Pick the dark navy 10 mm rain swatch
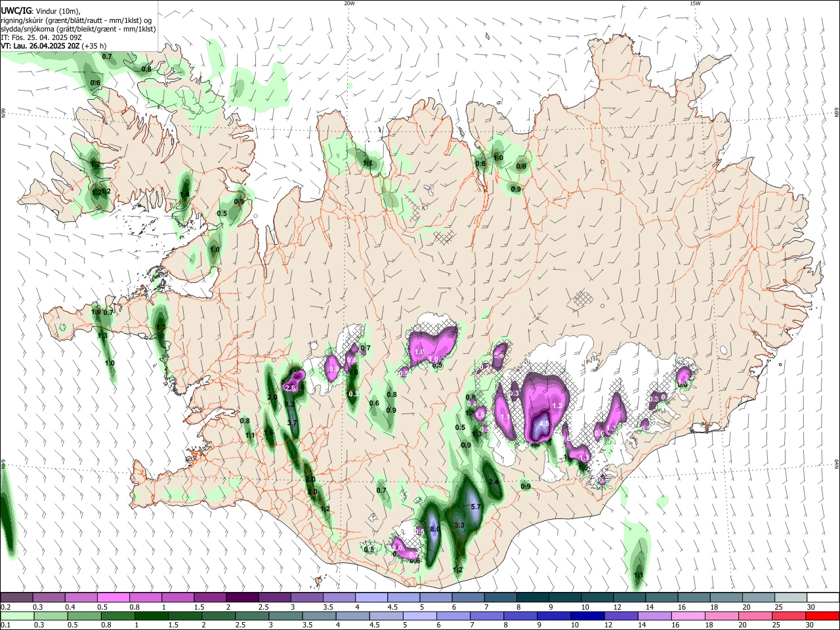The image size is (840, 630). (x=586, y=616)
